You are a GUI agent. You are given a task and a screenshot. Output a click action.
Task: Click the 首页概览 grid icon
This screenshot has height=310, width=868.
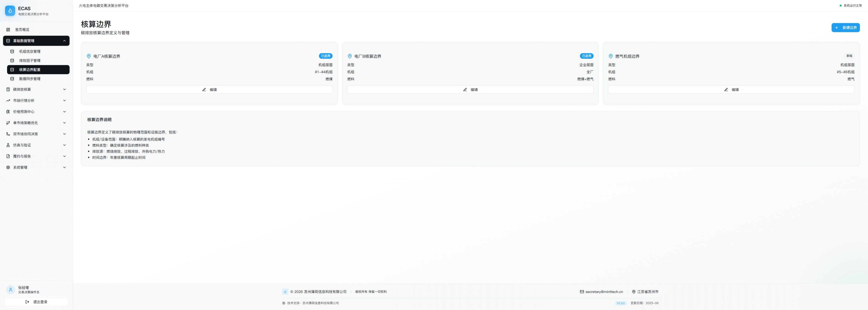8,30
